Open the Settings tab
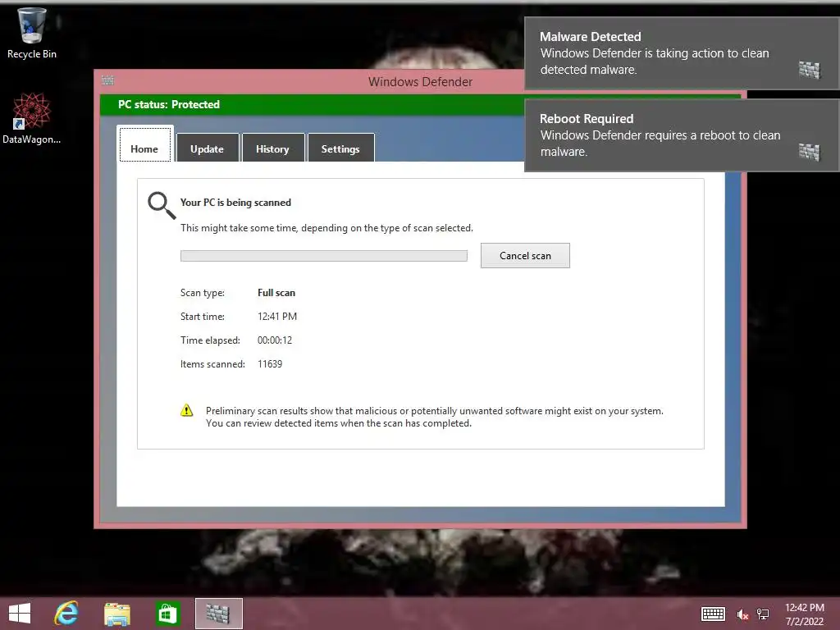This screenshot has width=840, height=630. (x=340, y=148)
